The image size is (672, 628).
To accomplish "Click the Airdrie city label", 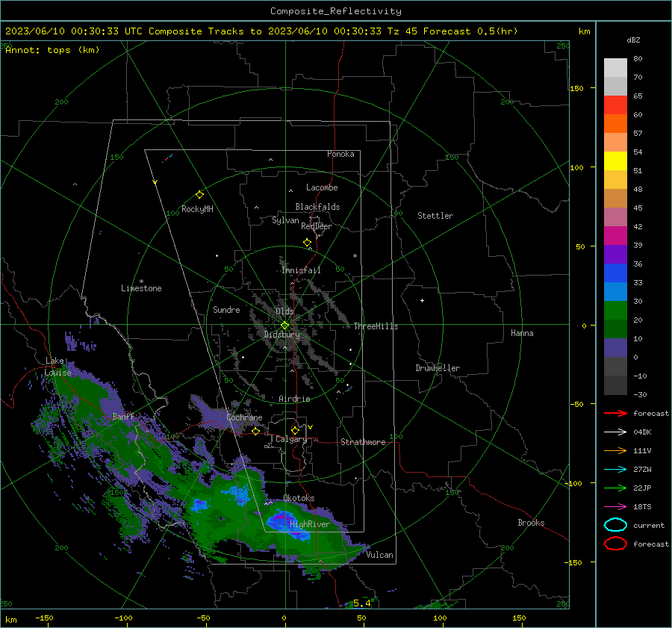I will click(294, 399).
